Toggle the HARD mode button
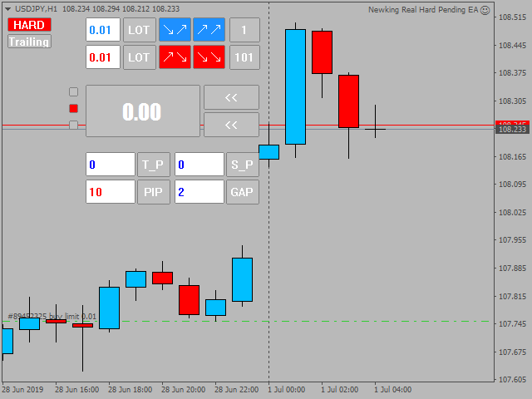This screenshot has height=399, width=532. point(29,25)
